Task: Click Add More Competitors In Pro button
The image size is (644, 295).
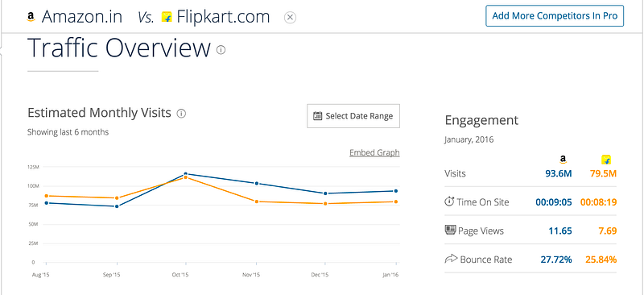Action: click(x=555, y=16)
